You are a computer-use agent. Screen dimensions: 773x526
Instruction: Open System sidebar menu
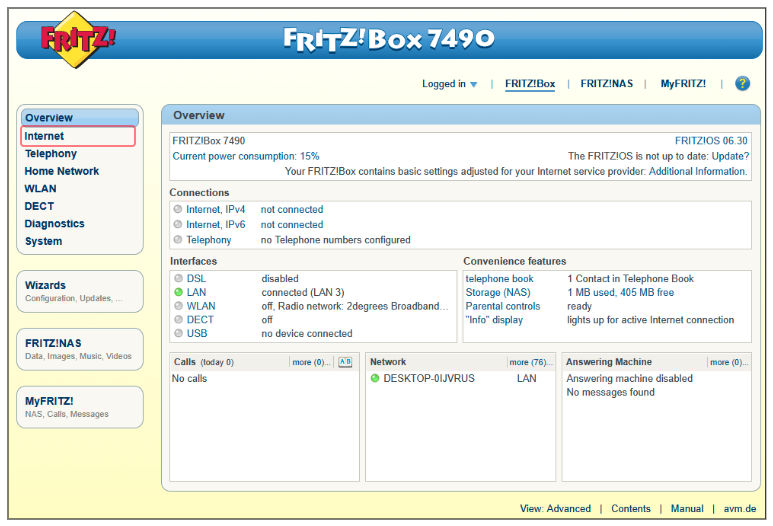(43, 241)
